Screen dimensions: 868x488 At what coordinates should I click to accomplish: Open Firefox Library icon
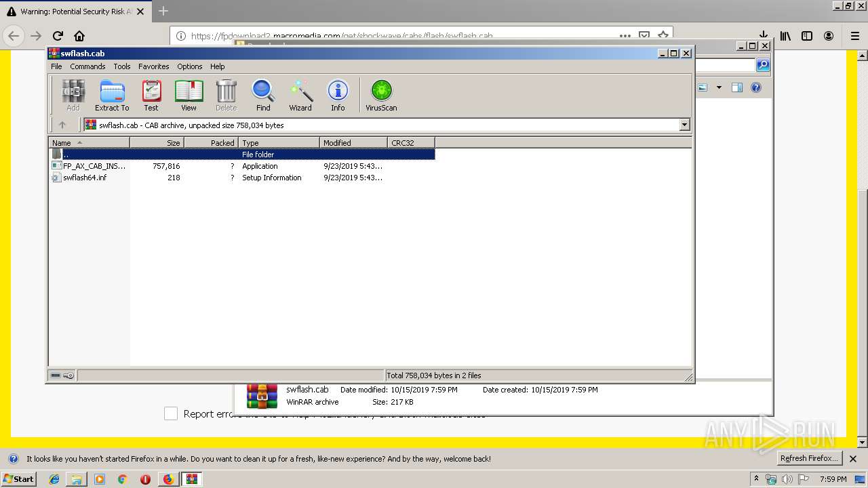click(785, 36)
